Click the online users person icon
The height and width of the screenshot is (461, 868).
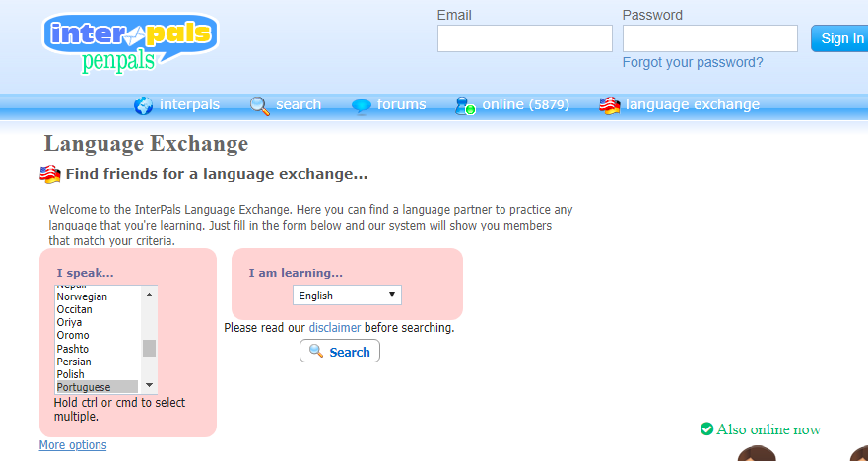(x=464, y=105)
